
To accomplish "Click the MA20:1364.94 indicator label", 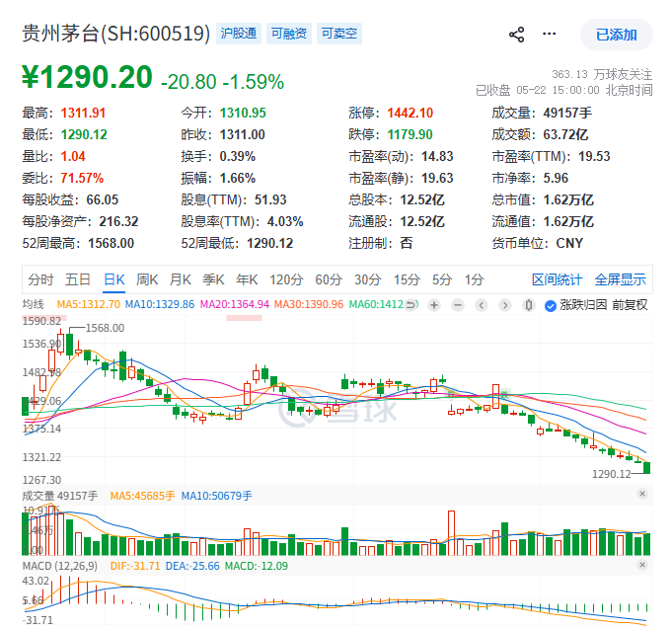I will click(x=235, y=304).
